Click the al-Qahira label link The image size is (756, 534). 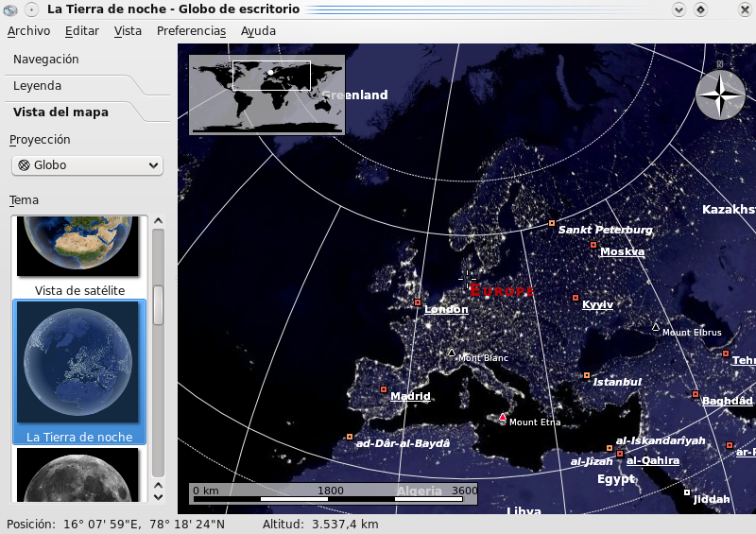653,460
